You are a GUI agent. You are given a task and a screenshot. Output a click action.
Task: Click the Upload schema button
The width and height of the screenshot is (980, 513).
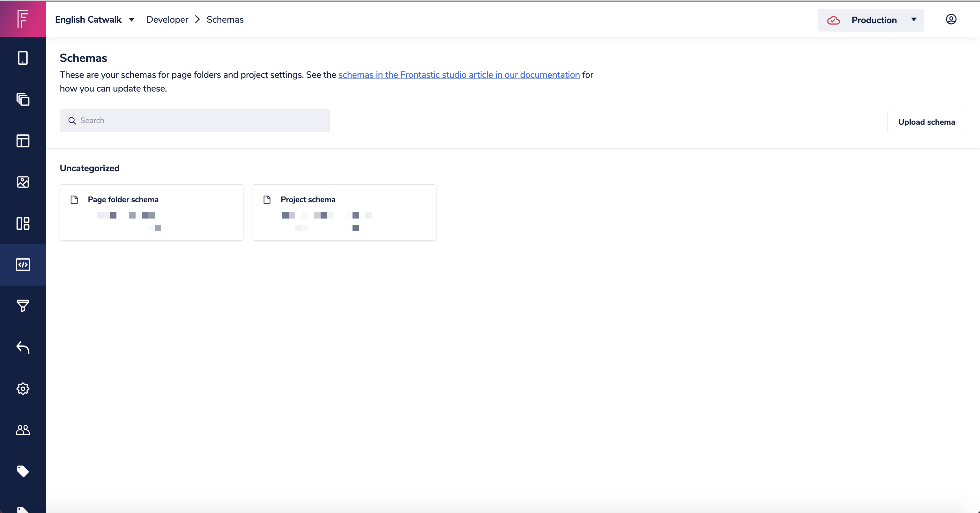click(926, 122)
